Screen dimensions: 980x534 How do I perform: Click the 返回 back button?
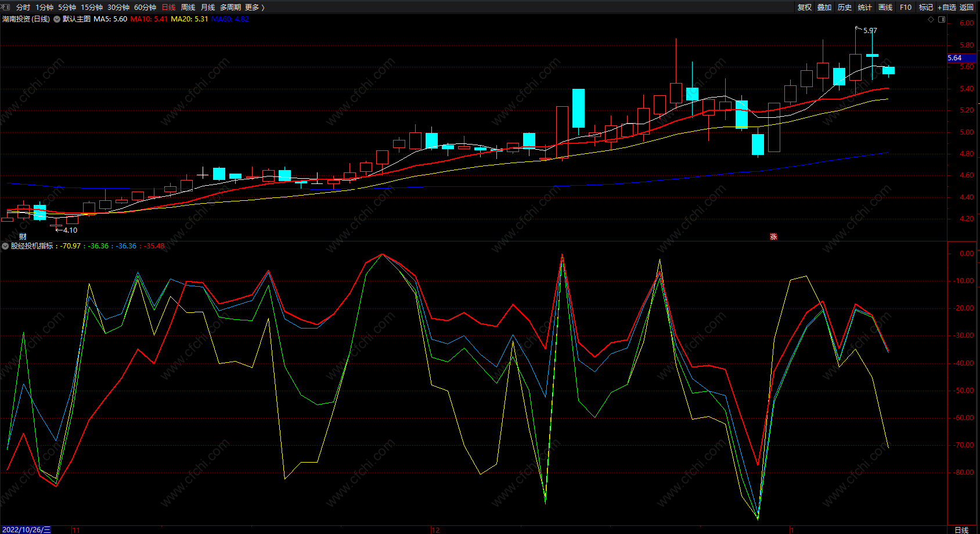pyautogui.click(x=967, y=7)
